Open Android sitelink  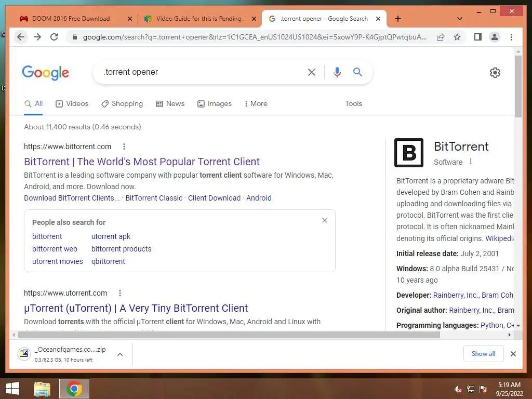(x=259, y=198)
